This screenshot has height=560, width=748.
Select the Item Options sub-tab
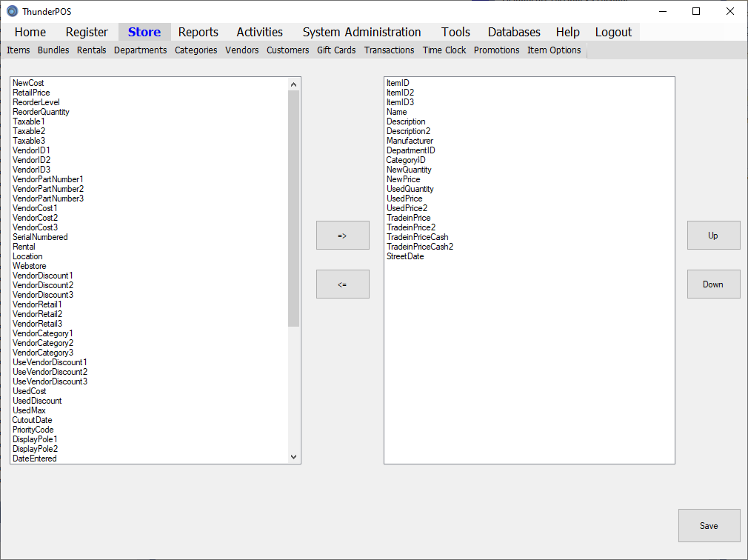554,50
